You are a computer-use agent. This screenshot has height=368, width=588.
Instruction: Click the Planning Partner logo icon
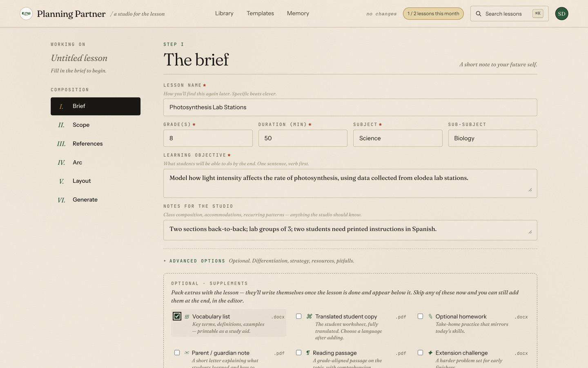pos(26,13)
